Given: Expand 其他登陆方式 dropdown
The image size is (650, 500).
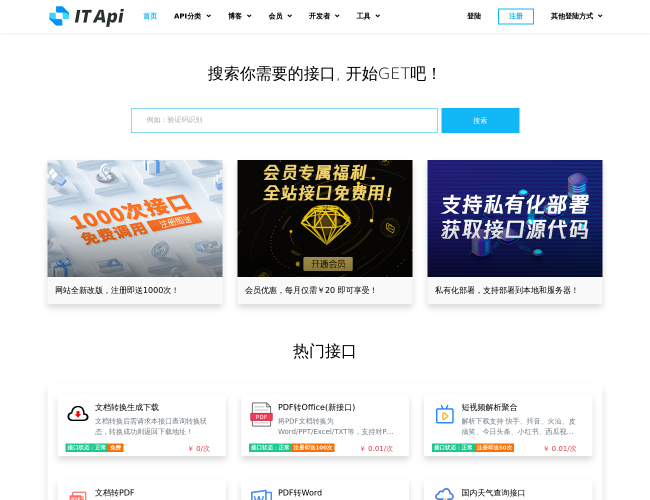Looking at the screenshot, I should click(576, 16).
